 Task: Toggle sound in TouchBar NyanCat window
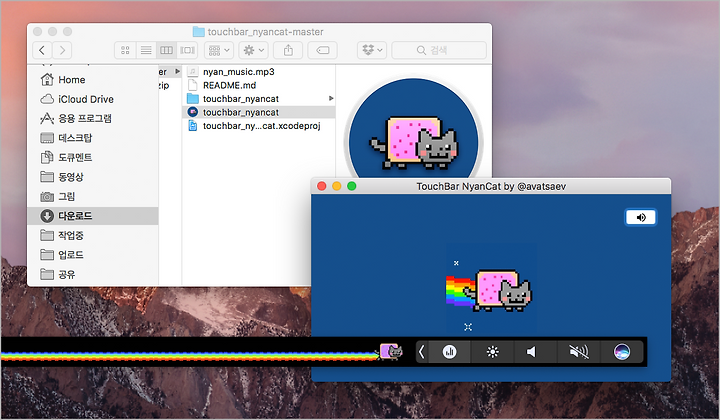point(641,217)
